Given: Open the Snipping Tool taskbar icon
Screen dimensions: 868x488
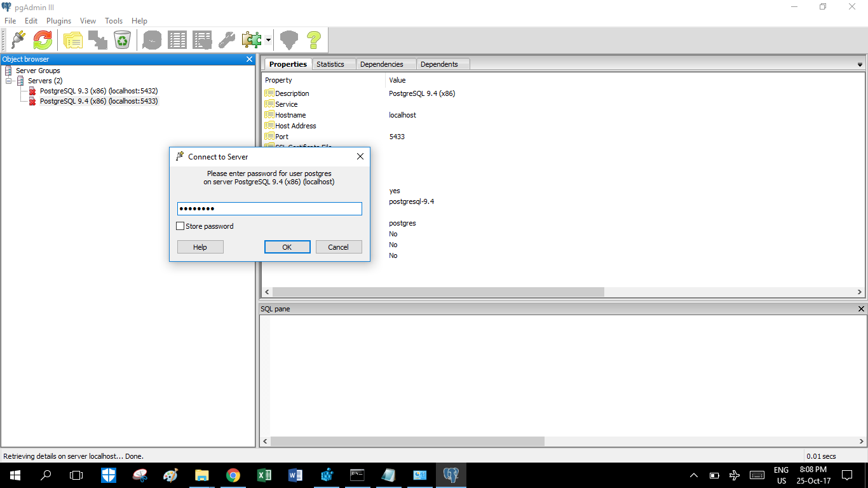Looking at the screenshot, I should tap(140, 475).
